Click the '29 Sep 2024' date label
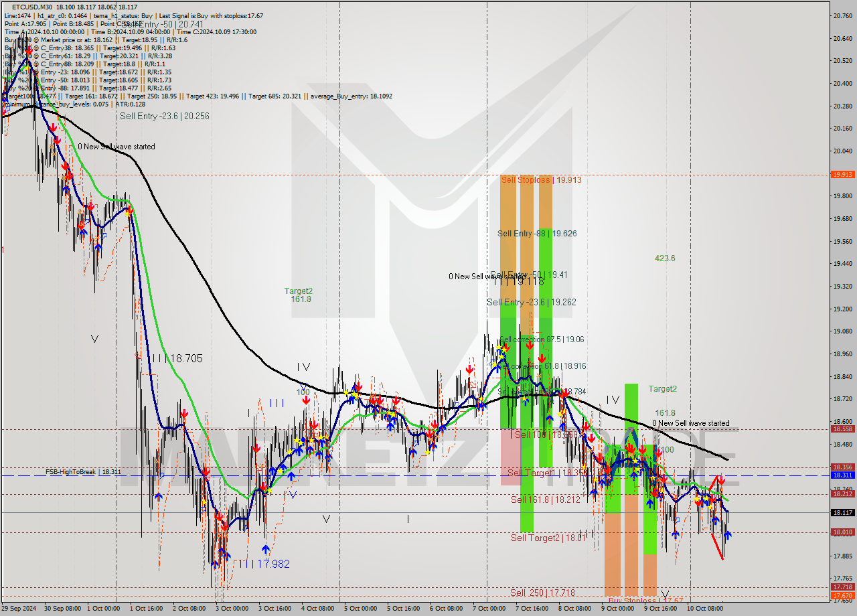The height and width of the screenshot is (616, 857). pos(19,609)
